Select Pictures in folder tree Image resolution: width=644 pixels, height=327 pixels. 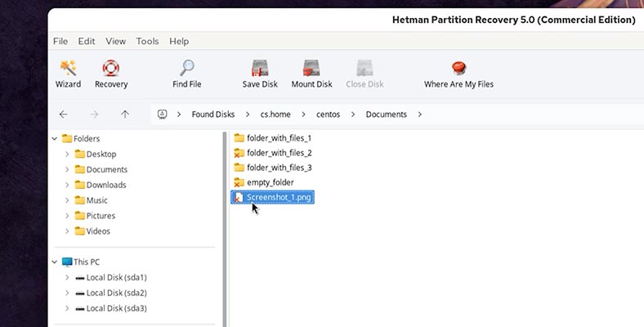101,216
